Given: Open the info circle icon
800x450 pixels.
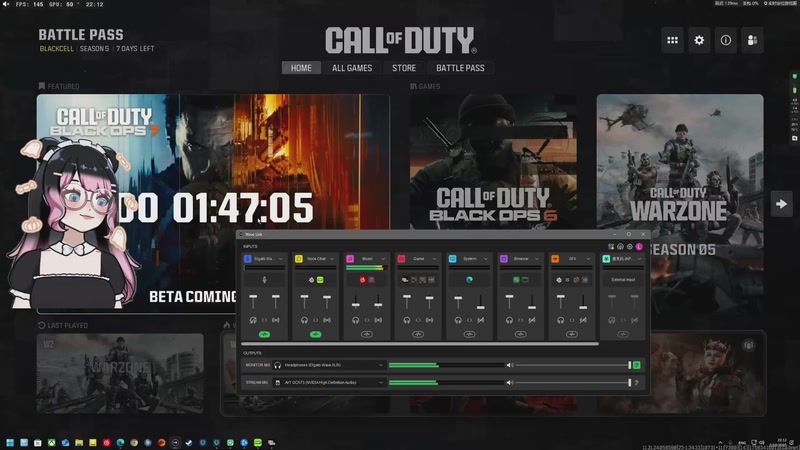Looking at the screenshot, I should pyautogui.click(x=726, y=40).
